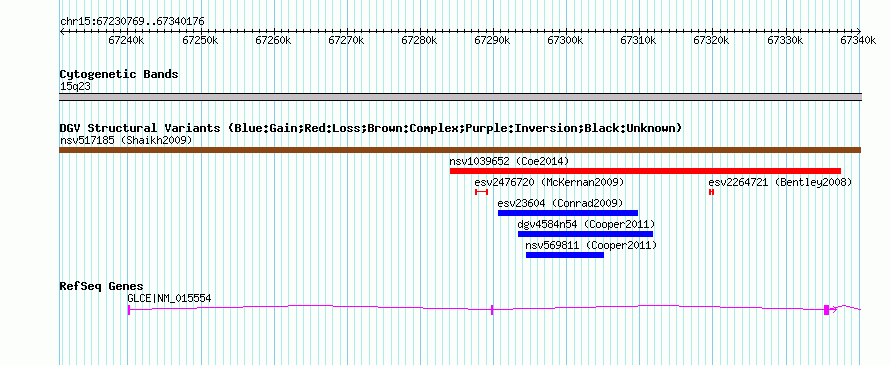Select the 15q23 band label
This screenshot has width=890, height=365.
pyautogui.click(x=75, y=87)
